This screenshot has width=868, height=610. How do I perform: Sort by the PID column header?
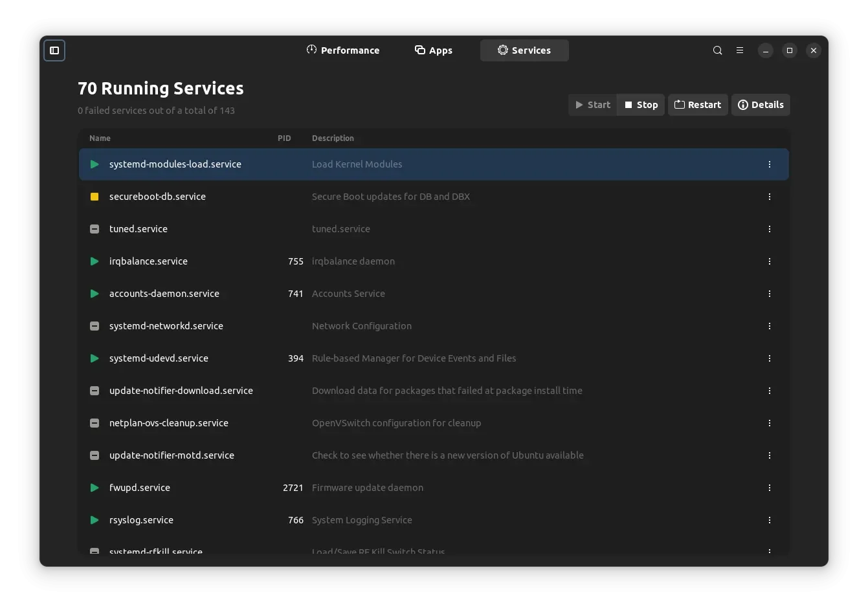tap(284, 138)
